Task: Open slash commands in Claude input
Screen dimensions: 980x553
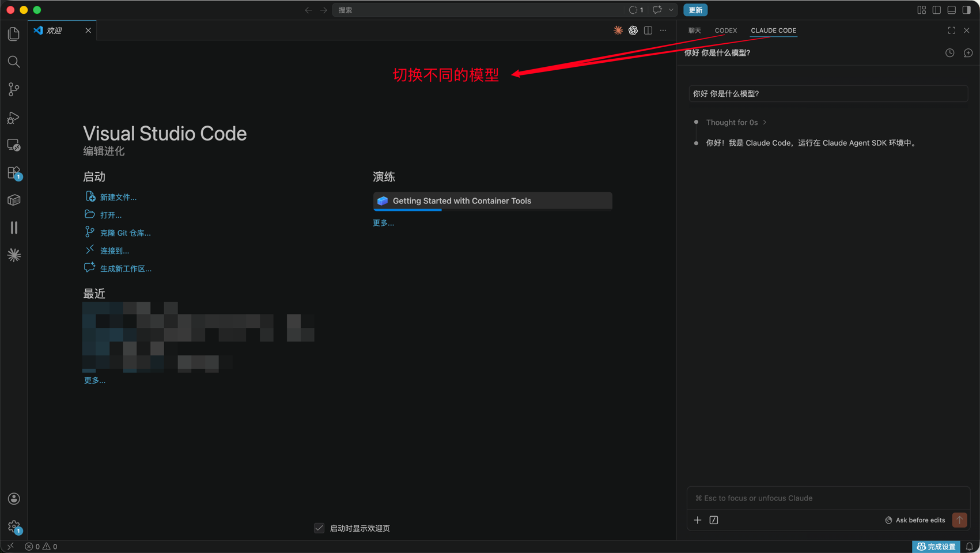Action: pos(714,520)
